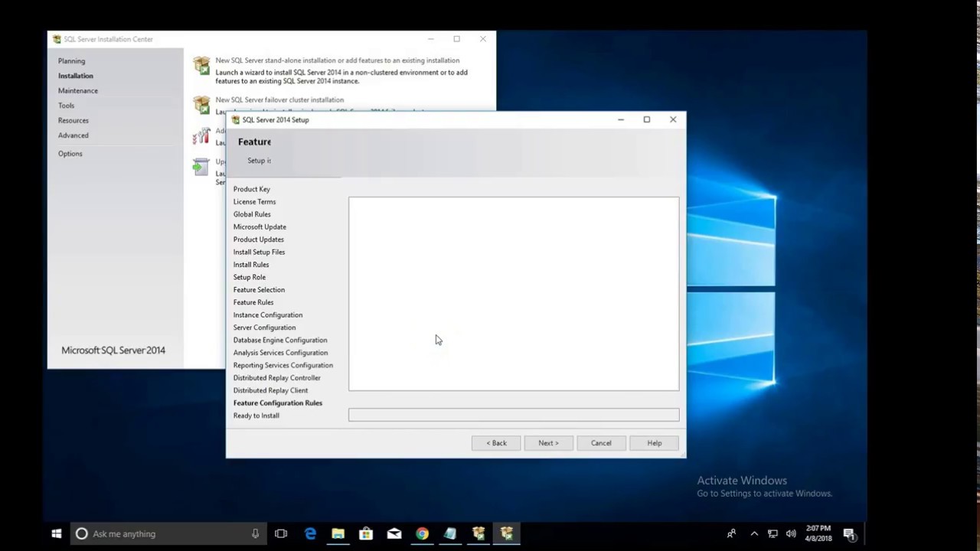The width and height of the screenshot is (980, 551).
Task: Click the Next button in Setup
Action: [548, 443]
